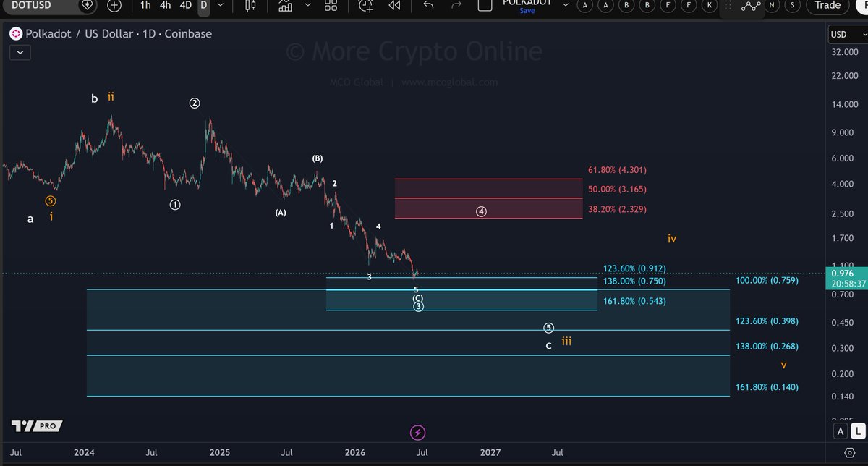Select the 123.60% (0.398) level label
This screenshot has height=466, width=868.
click(x=767, y=321)
